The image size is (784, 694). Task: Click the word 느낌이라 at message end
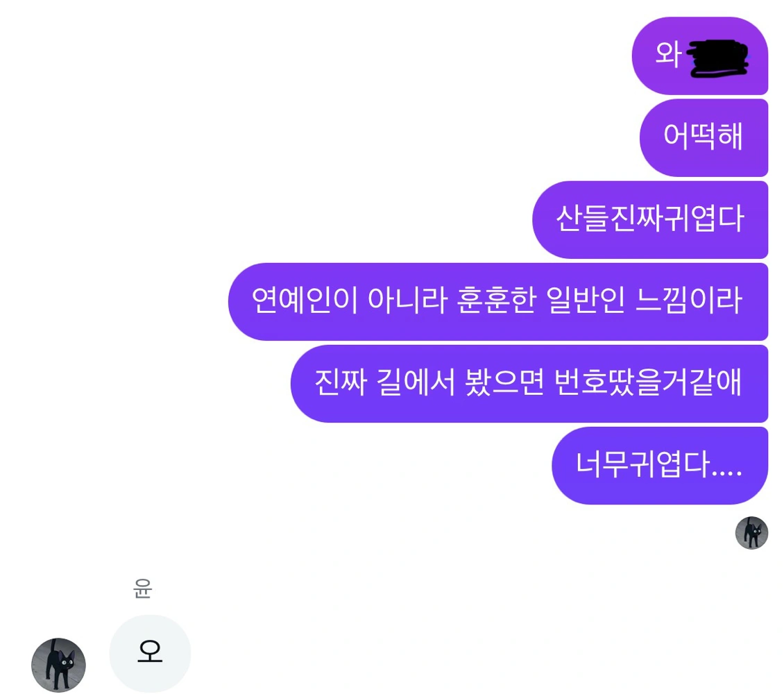point(688,301)
